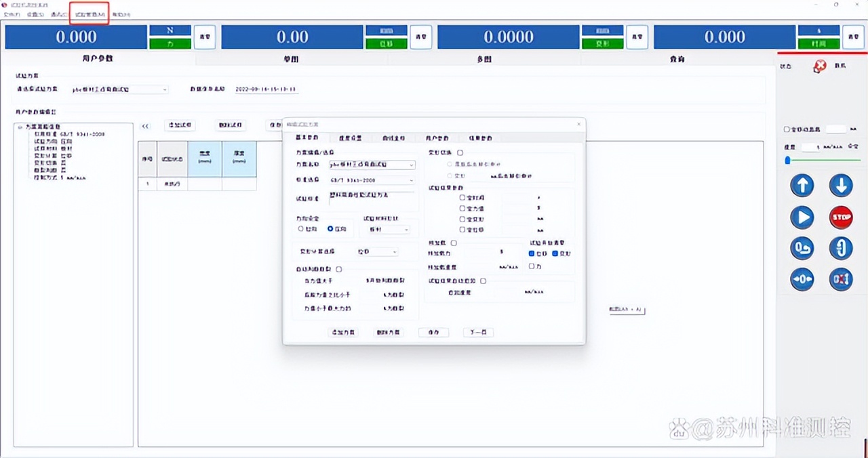Click the blue vertical loop icon button
The width and height of the screenshot is (868, 458).
tap(841, 249)
